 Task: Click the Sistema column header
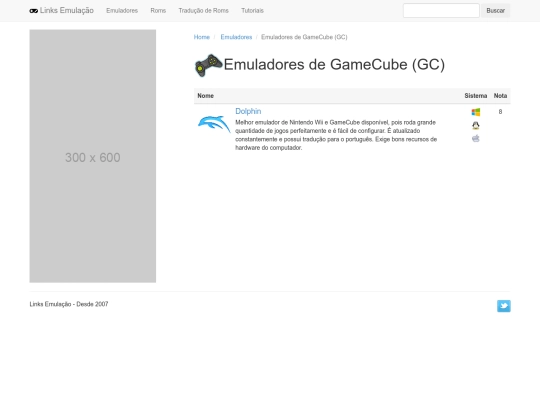tap(476, 96)
